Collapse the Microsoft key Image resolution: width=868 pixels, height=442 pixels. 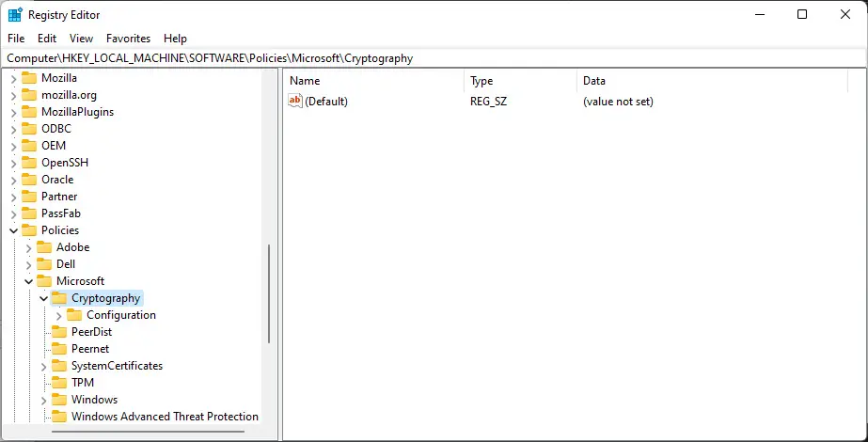coord(29,281)
